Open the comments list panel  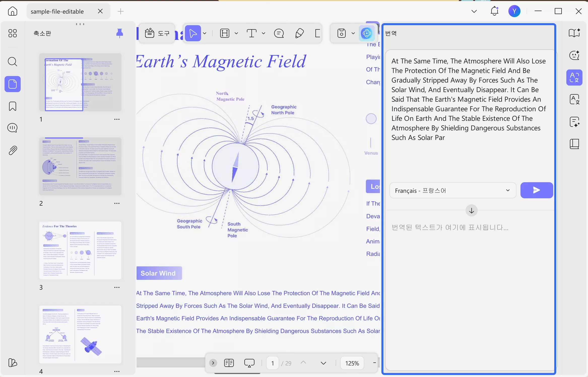(x=12, y=128)
